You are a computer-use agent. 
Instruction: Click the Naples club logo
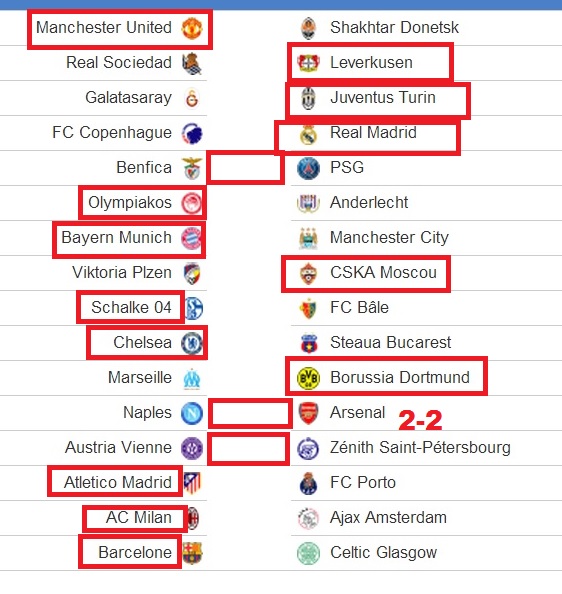[x=192, y=413]
